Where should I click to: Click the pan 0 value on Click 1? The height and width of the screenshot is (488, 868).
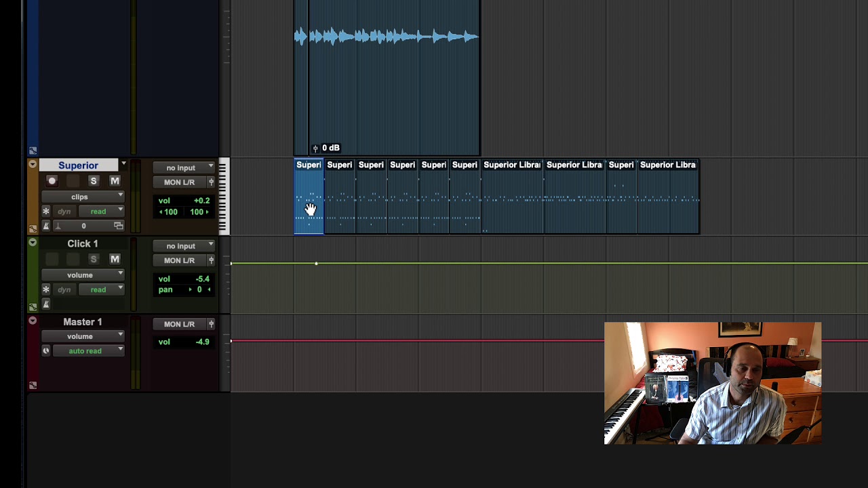199,290
